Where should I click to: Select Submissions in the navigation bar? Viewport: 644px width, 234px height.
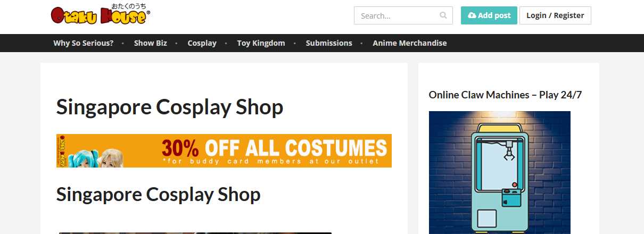(x=329, y=43)
